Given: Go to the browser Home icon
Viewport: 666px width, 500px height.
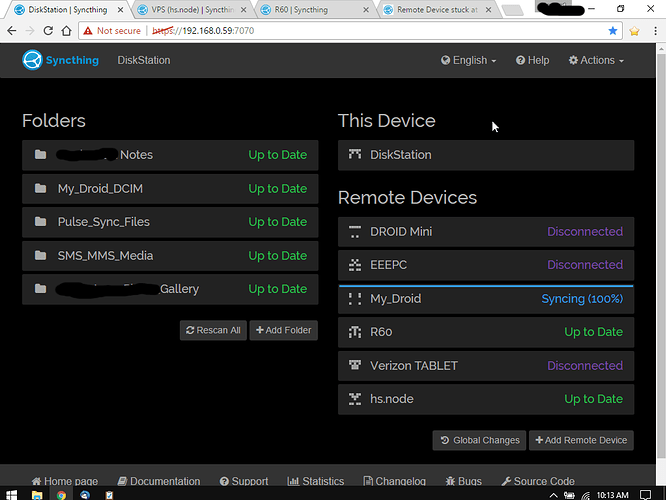Looking at the screenshot, I should 66,31.
